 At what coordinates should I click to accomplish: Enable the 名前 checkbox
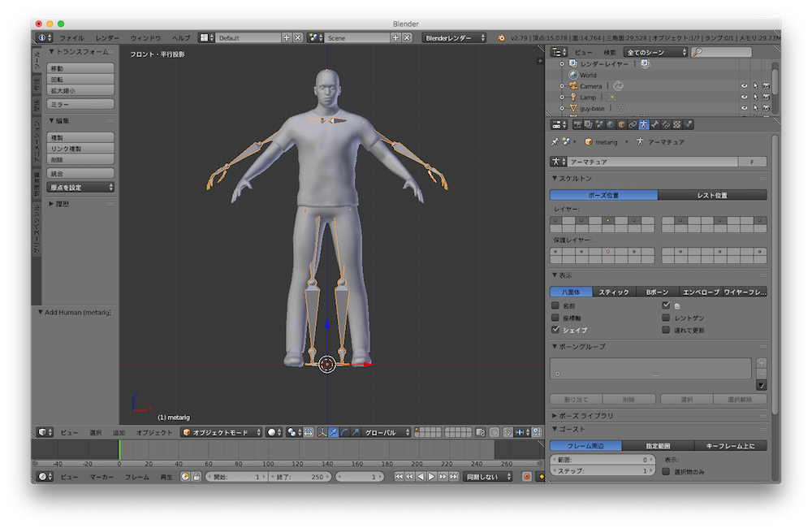pos(555,306)
